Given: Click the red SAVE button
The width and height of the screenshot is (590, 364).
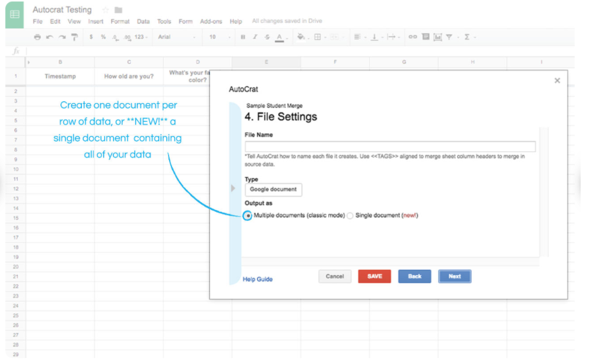Looking at the screenshot, I should pyautogui.click(x=375, y=276).
